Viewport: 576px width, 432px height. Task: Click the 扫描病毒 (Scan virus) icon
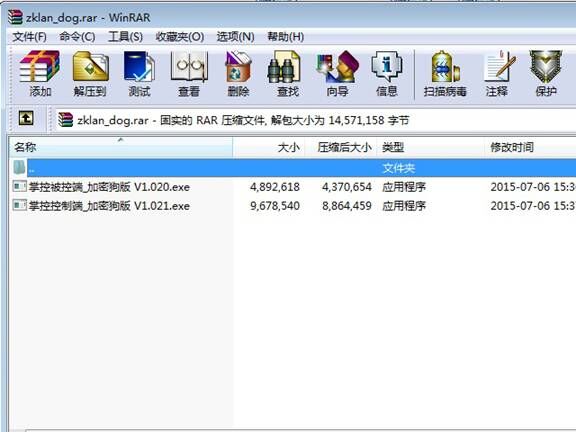click(x=445, y=66)
